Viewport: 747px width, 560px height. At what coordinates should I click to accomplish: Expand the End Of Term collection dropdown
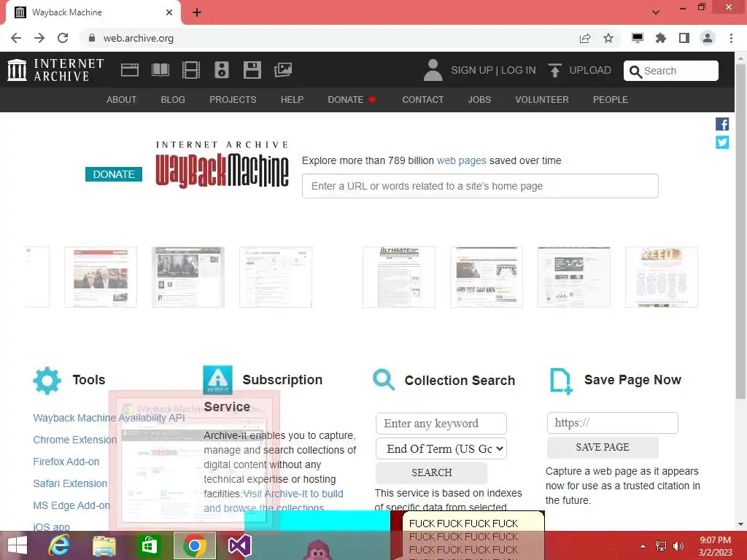[441, 448]
